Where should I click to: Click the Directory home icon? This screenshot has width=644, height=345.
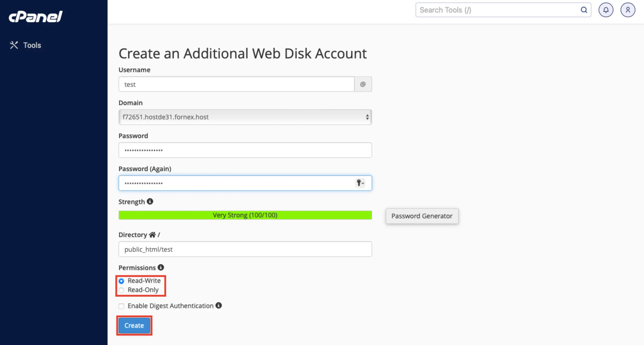[x=152, y=235]
